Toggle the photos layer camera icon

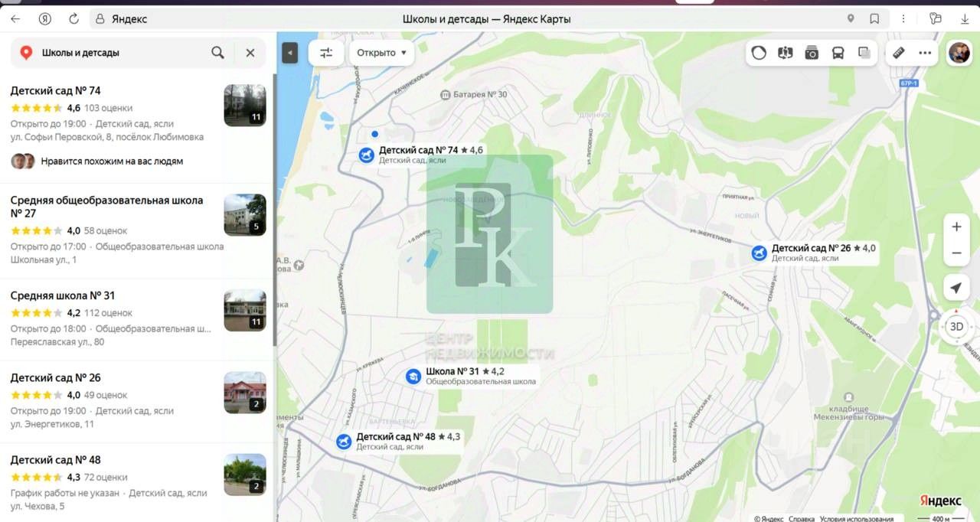click(x=812, y=53)
